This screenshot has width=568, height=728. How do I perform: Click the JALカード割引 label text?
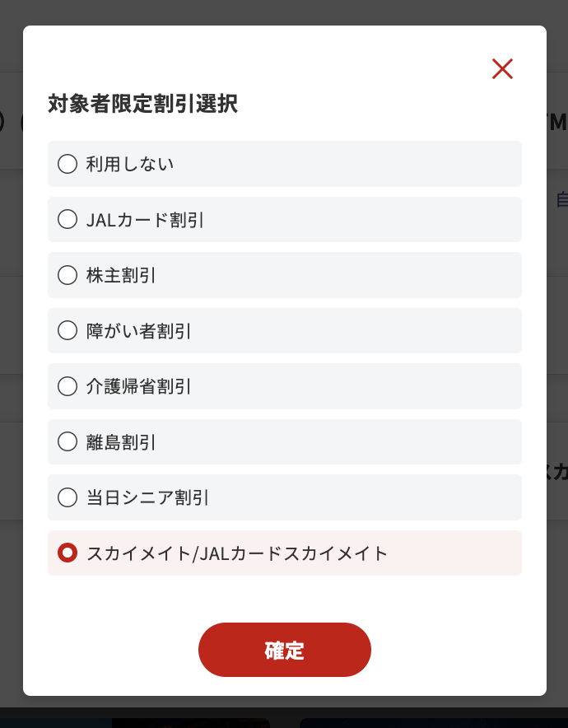tap(145, 220)
